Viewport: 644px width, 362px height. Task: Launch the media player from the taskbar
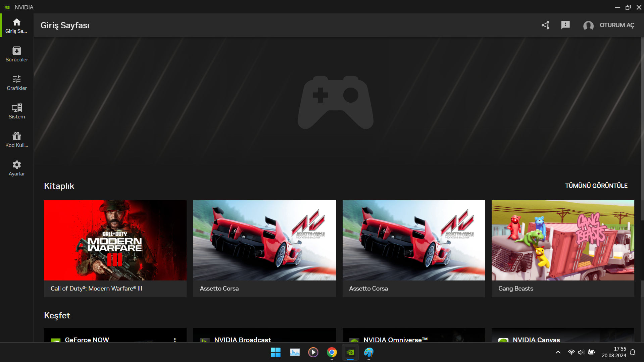pyautogui.click(x=313, y=352)
